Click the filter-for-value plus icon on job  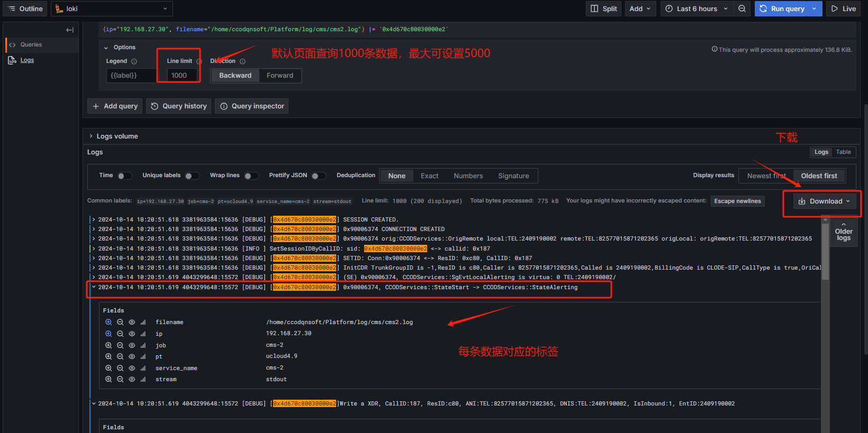click(108, 345)
